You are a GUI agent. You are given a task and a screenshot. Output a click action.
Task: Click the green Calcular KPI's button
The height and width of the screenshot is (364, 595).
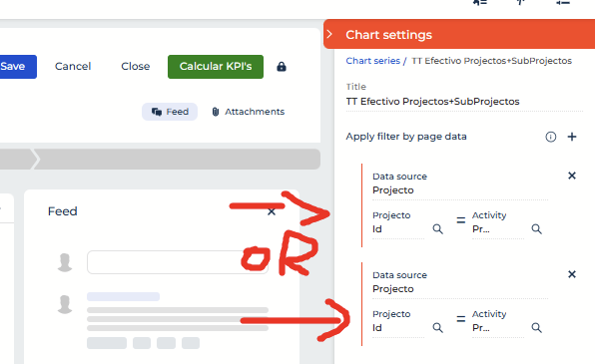216,67
